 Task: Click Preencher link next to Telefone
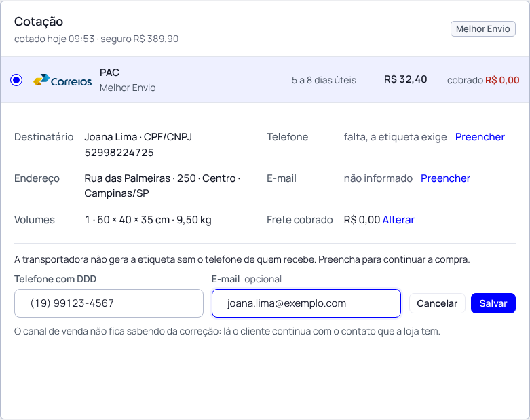pos(480,137)
